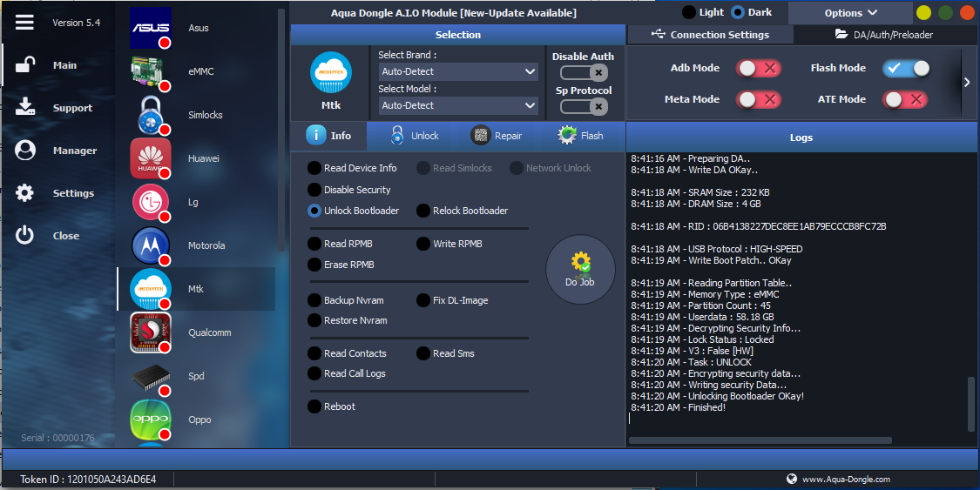Enable the Meta Mode switch
Screen dimensions: 980x490
click(x=758, y=99)
